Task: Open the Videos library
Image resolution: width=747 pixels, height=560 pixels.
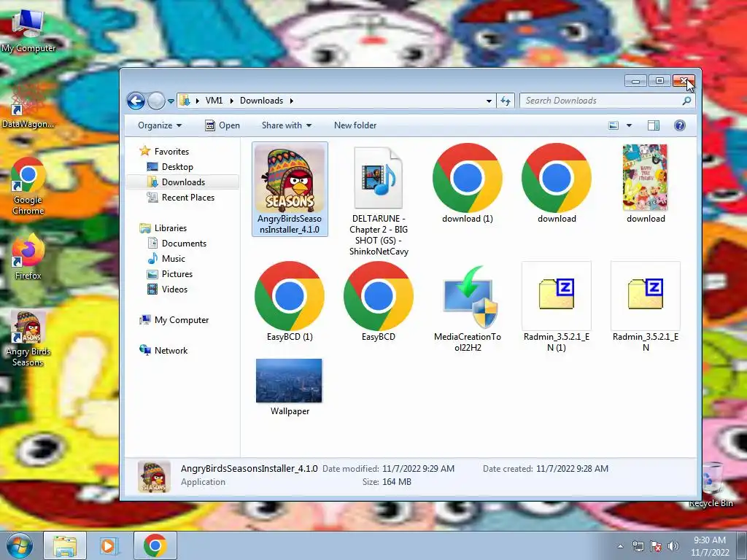Action: pos(174,289)
